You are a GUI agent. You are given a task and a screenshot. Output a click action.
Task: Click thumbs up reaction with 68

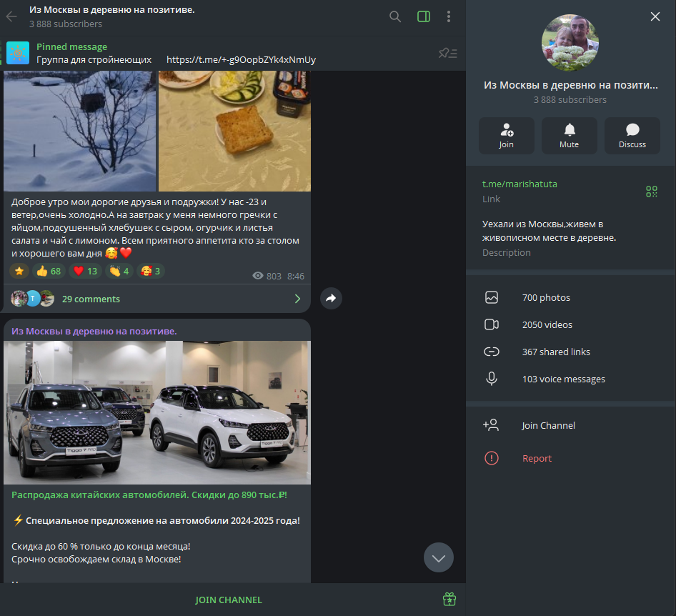tap(49, 271)
